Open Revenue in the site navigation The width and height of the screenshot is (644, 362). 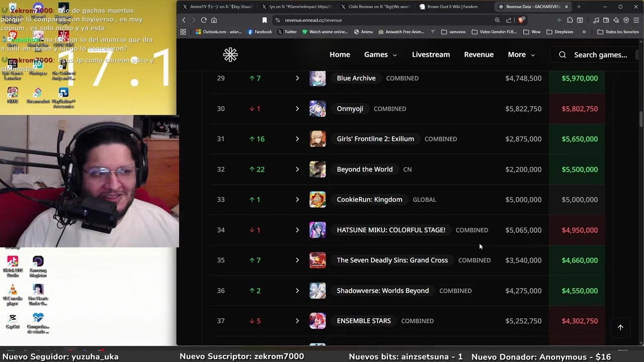click(478, 55)
